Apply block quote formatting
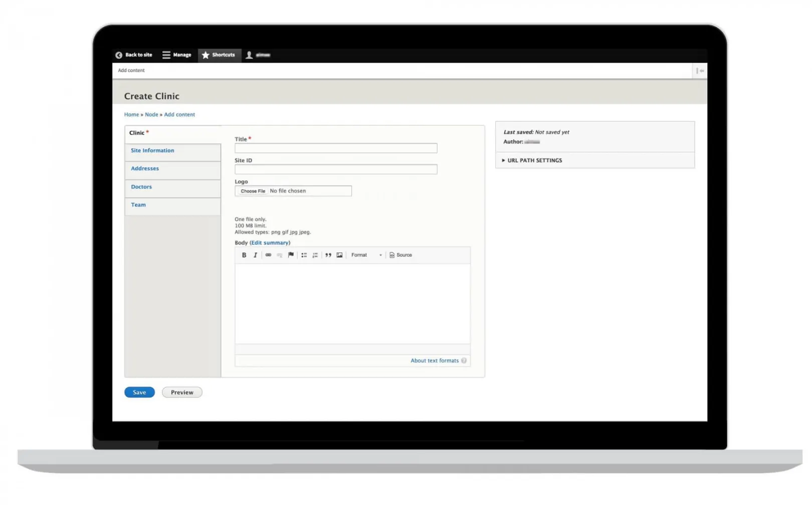Viewport: 812px width, 505px height. point(328,255)
